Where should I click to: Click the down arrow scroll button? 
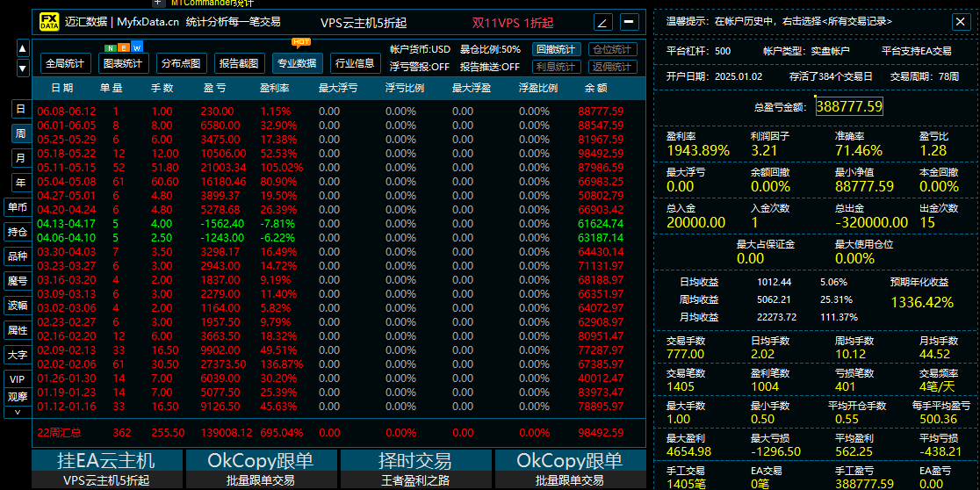click(x=23, y=68)
